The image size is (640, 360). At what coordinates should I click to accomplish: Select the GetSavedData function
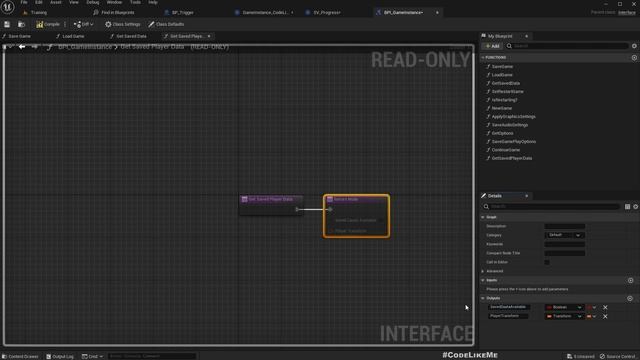tap(505, 83)
